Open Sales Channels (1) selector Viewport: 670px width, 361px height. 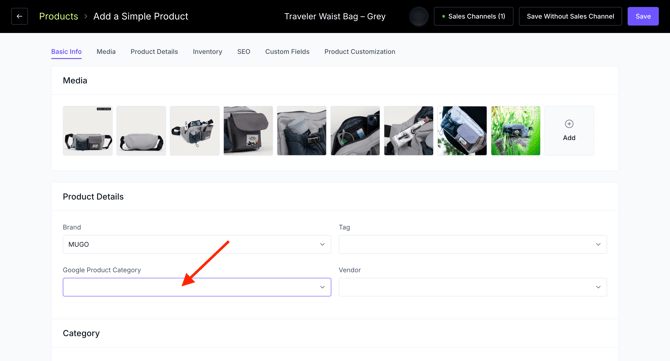pos(473,17)
